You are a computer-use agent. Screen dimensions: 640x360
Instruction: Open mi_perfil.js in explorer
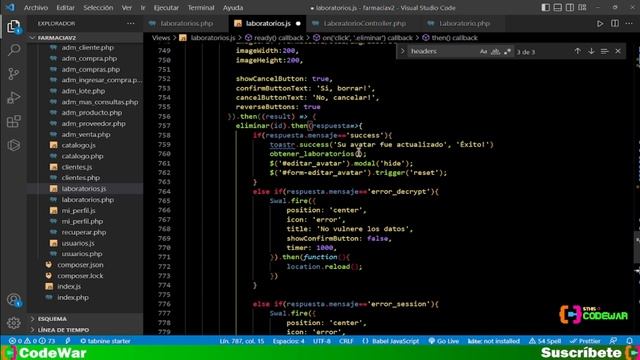pos(78,211)
